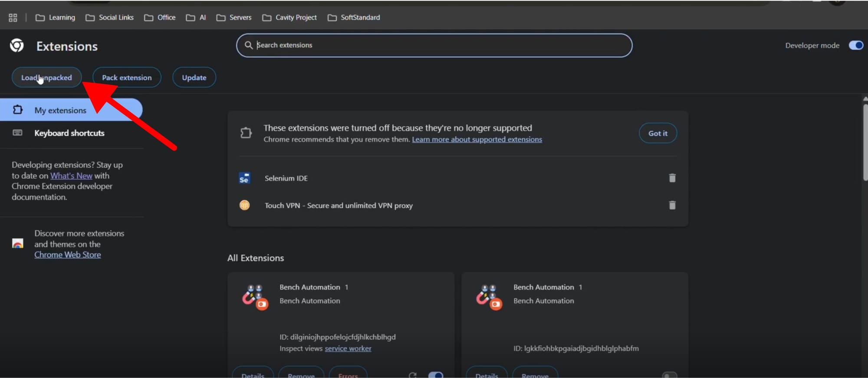Click the Update button
868x378 pixels.
click(194, 78)
